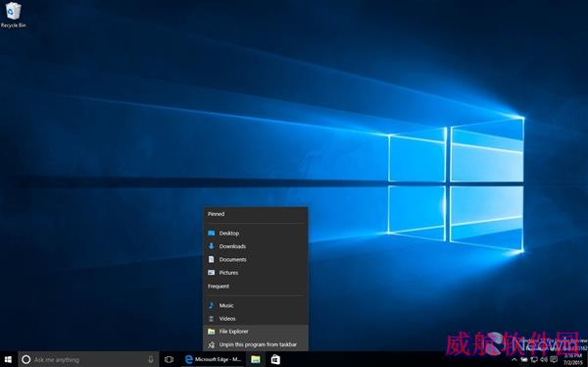Click the Cortana circle icon
The width and height of the screenshot is (588, 367).
[x=25, y=359]
